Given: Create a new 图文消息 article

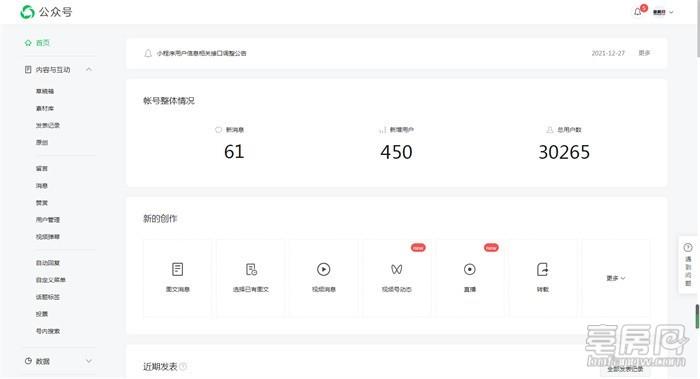Looking at the screenshot, I should [x=178, y=278].
